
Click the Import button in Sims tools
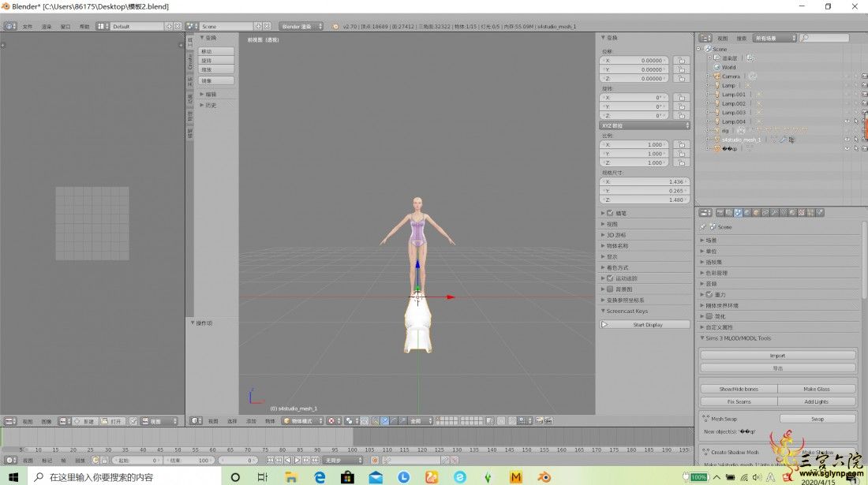click(778, 356)
